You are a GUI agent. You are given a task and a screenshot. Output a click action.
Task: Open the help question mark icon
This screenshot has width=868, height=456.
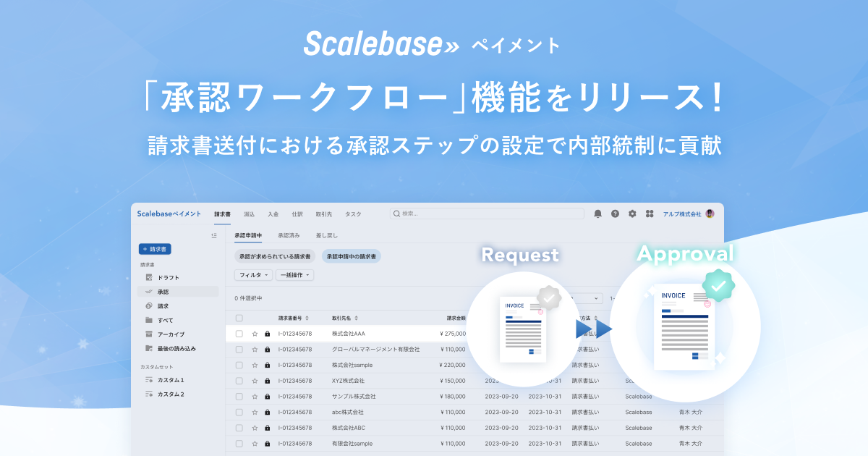[615, 214]
